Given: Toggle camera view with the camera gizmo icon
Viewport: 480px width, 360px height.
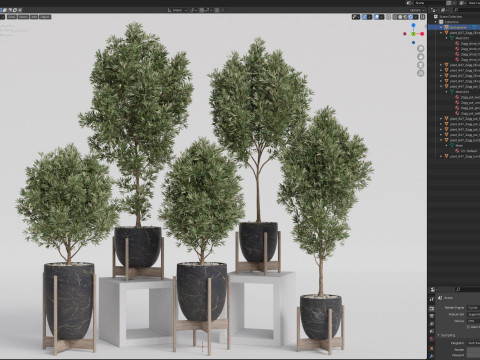Looking at the screenshot, I should click(x=421, y=65).
